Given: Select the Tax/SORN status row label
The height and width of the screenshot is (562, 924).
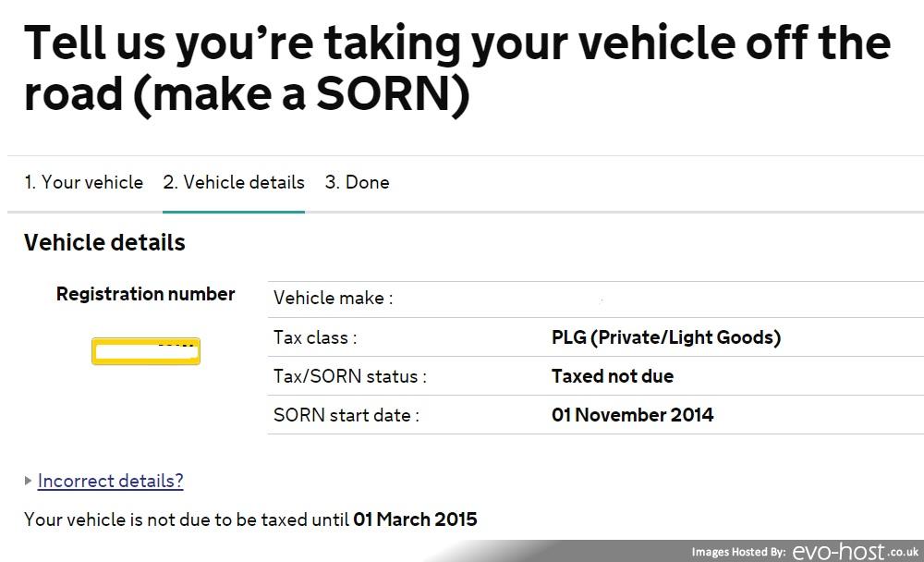Looking at the screenshot, I should [x=350, y=376].
